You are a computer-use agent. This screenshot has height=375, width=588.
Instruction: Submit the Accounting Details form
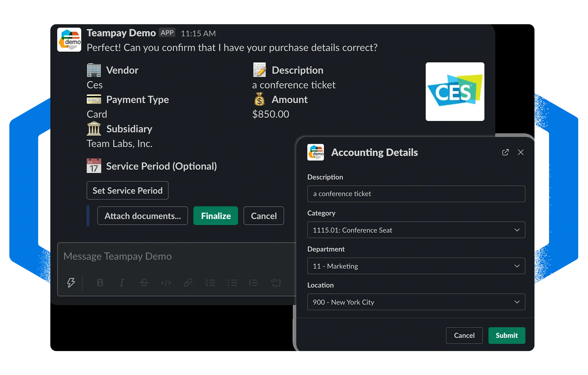pos(507,335)
